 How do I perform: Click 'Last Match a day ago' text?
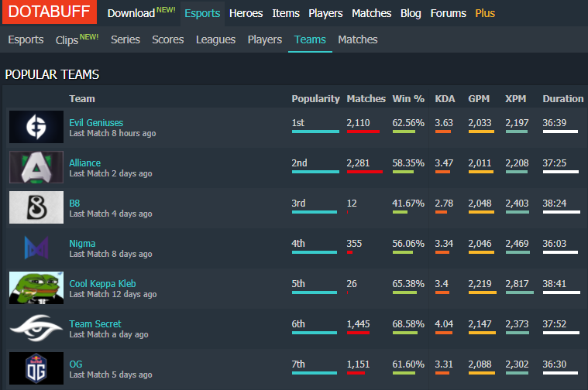(x=108, y=334)
